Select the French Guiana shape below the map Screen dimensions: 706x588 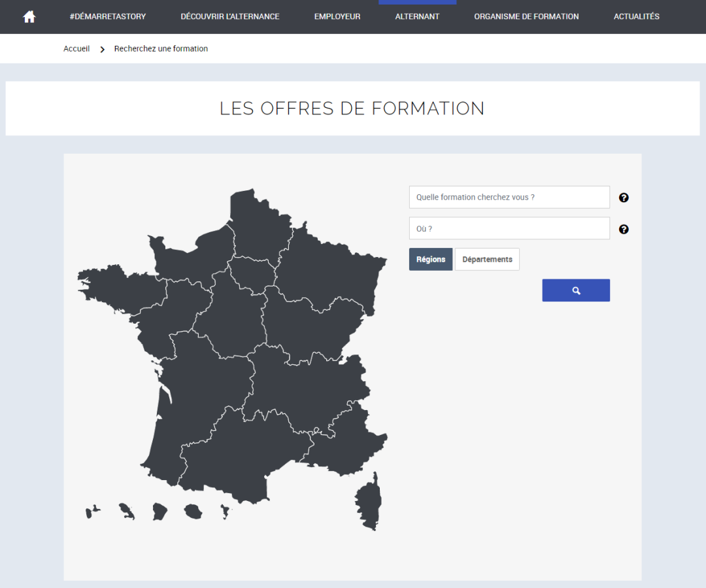(x=160, y=511)
